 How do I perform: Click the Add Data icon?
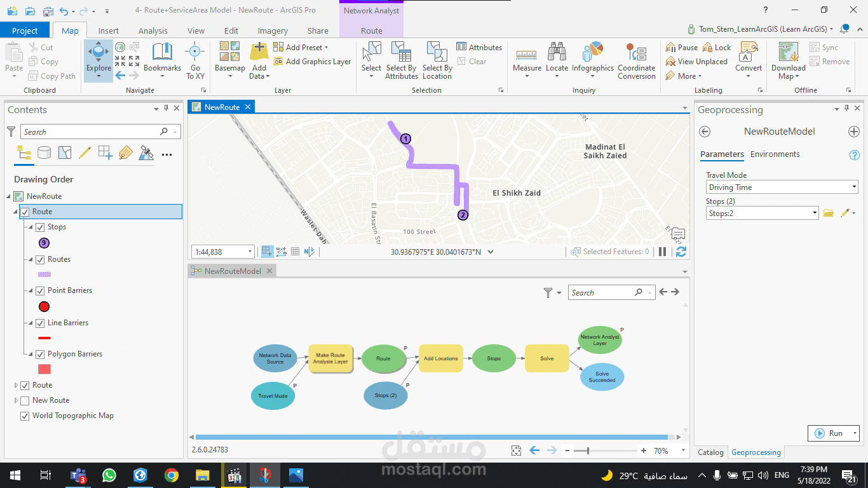[259, 53]
